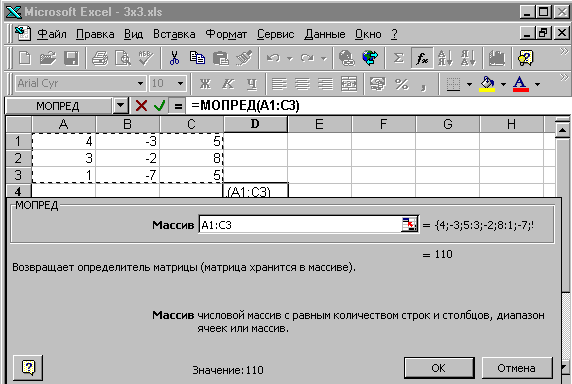Image resolution: width=572 pixels, height=384 pixels.
Task: Cut selection with the scissors icon
Action: pyautogui.click(x=174, y=58)
